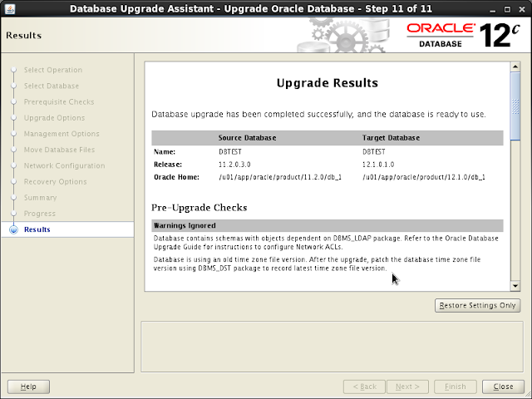The image size is (532, 399).
Task: Select the Network Configuration step
Action: (65, 165)
